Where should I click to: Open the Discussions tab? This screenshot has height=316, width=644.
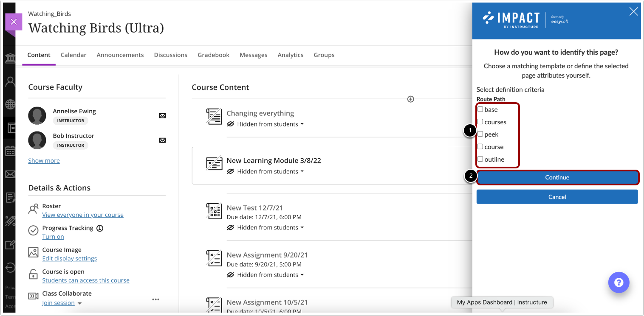pos(170,55)
